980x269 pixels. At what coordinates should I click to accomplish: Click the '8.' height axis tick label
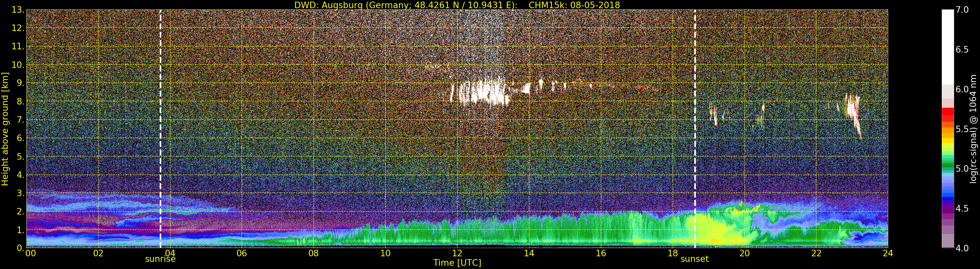20,101
